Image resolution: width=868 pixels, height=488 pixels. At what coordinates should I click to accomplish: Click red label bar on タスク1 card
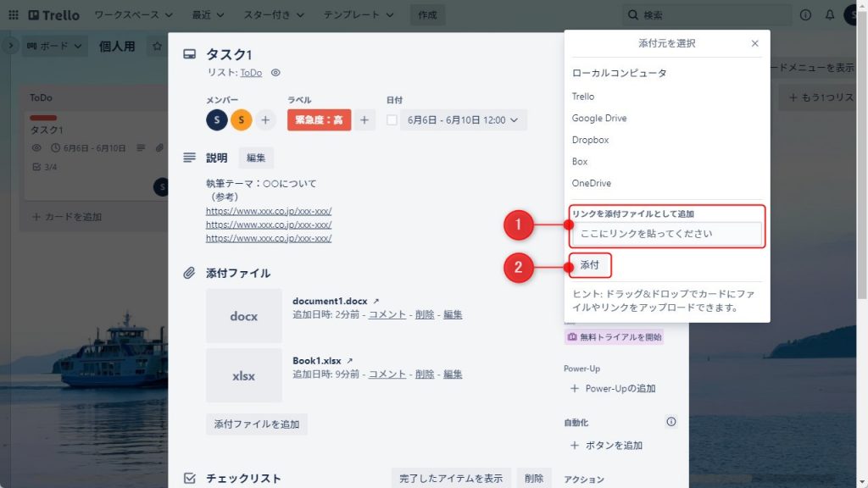point(43,118)
